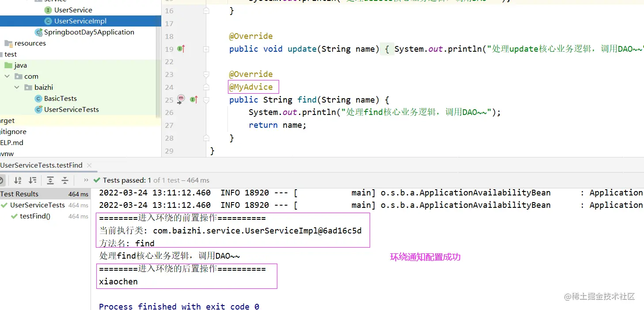Click implements-method gutter icon on line 19
The image size is (644, 310).
click(x=181, y=49)
